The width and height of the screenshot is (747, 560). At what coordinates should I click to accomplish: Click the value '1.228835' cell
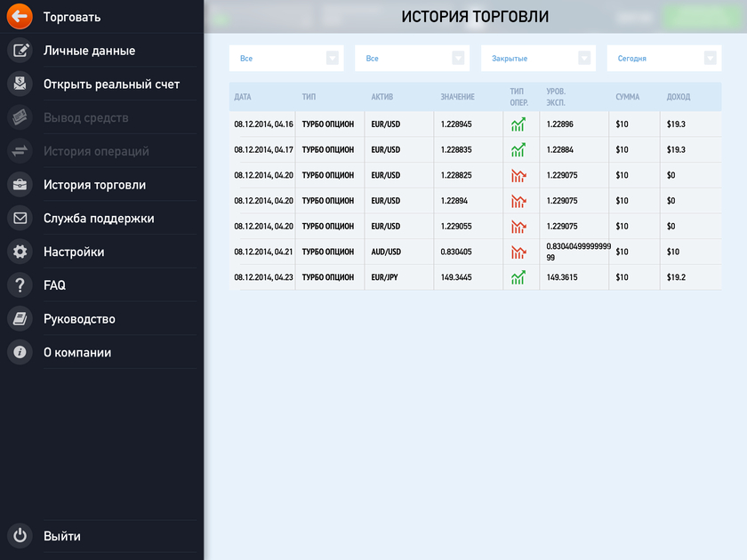[456, 150]
